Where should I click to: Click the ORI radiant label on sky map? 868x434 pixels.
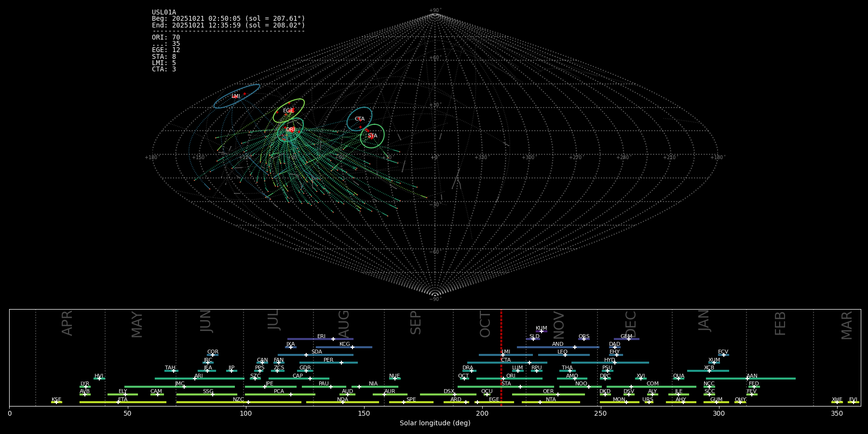pos(290,130)
